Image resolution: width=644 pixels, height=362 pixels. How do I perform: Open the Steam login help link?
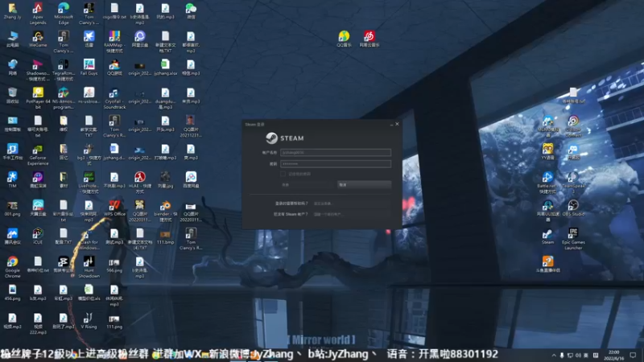323,204
